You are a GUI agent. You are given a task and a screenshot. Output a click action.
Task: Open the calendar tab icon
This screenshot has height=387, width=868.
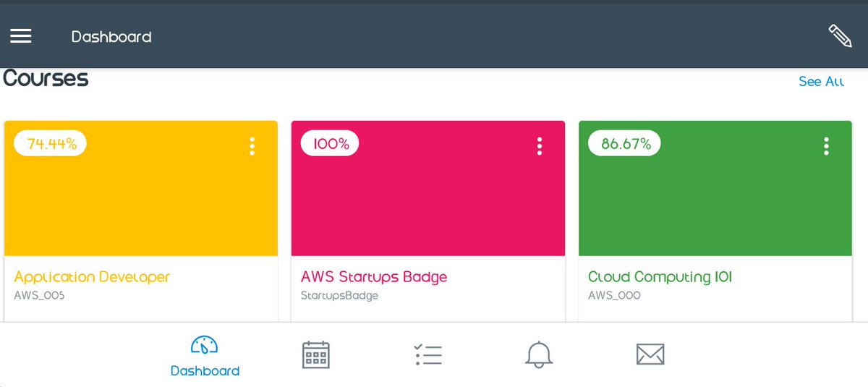(x=315, y=354)
